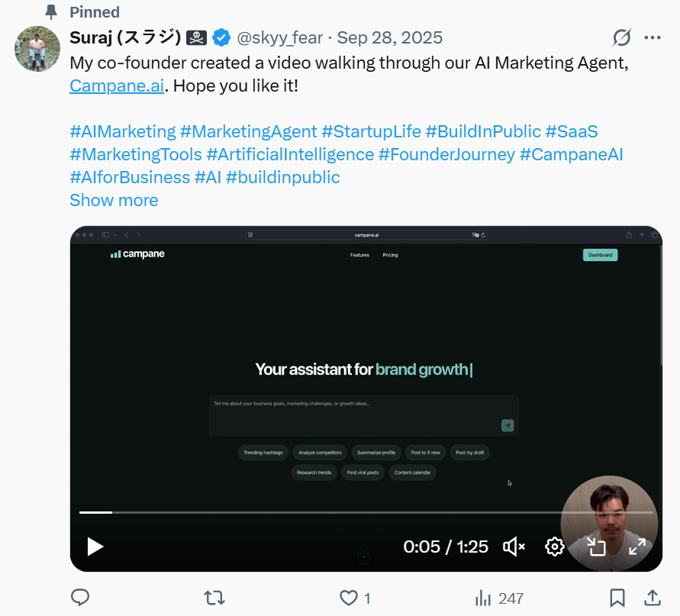Open the #AIMarketing hashtag
The height and width of the screenshot is (616, 680).
click(x=122, y=131)
